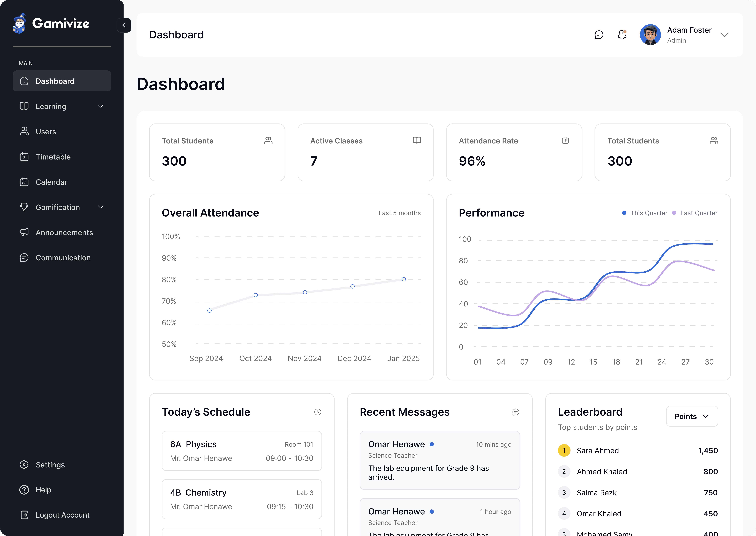Toggle the Last Quarter legend dot
Screen dimensions: 756x536
click(x=674, y=213)
